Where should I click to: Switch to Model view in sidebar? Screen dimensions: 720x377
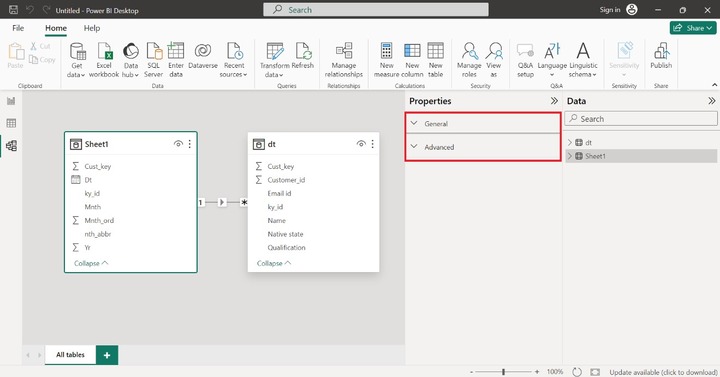tap(11, 146)
